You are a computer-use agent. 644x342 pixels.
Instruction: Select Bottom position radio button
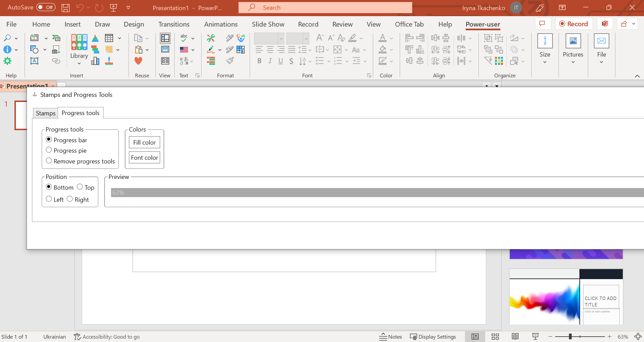pos(49,187)
